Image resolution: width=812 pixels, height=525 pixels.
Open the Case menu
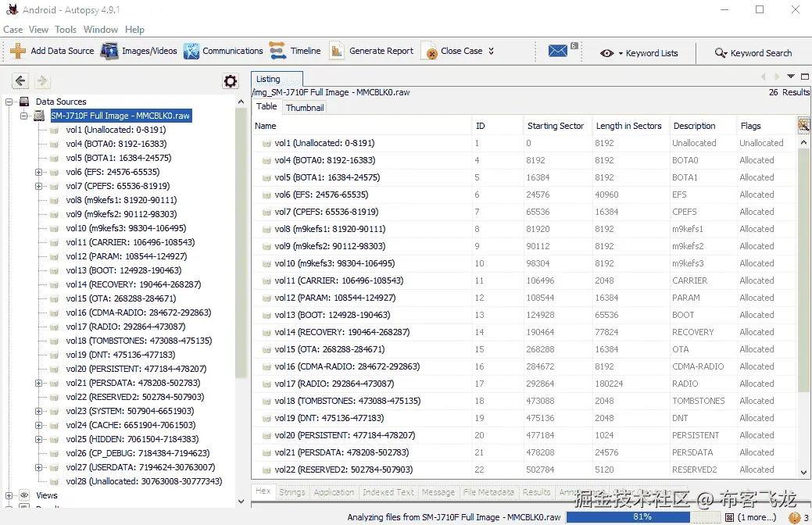pos(13,30)
